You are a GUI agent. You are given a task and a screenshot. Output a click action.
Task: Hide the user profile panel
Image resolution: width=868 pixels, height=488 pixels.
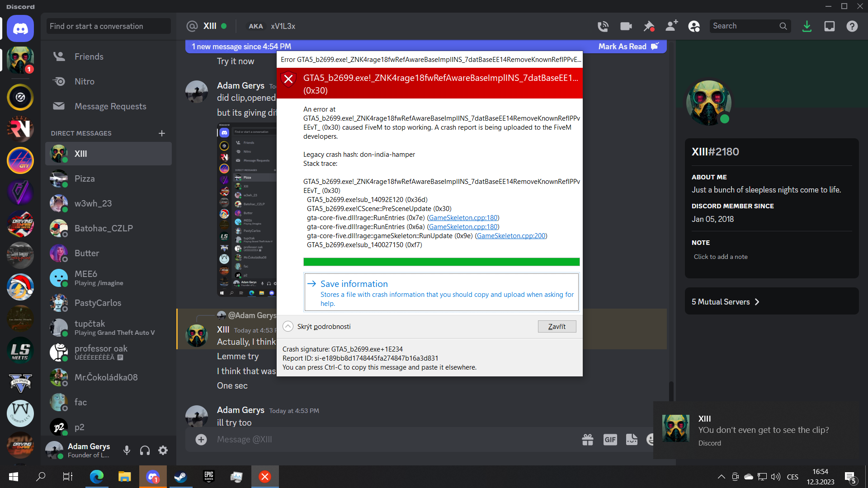click(694, 26)
